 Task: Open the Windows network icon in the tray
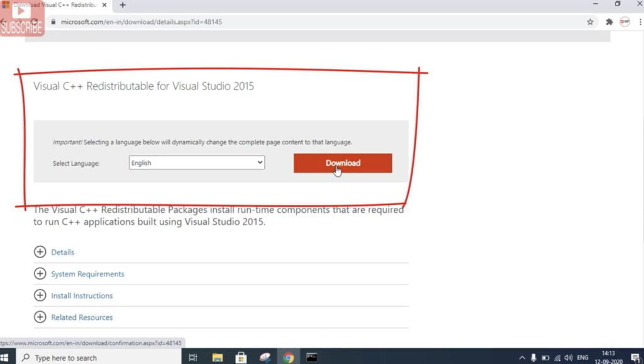tap(557, 357)
